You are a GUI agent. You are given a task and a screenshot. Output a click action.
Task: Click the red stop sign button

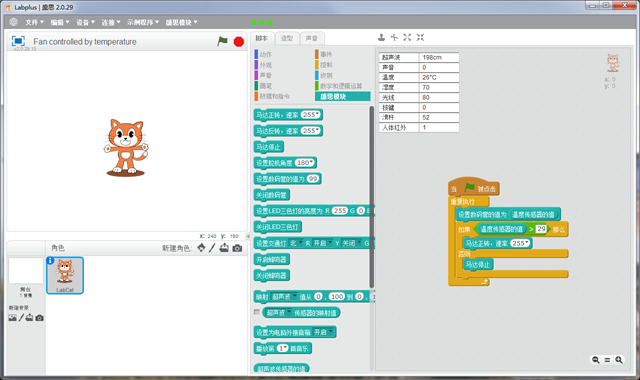pos(239,42)
